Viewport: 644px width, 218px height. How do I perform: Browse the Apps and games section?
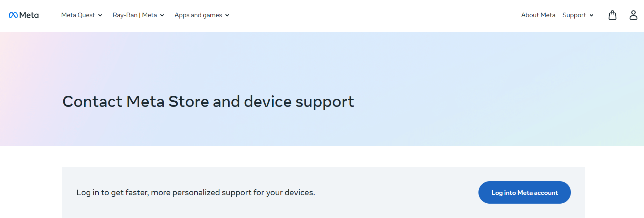click(x=198, y=15)
